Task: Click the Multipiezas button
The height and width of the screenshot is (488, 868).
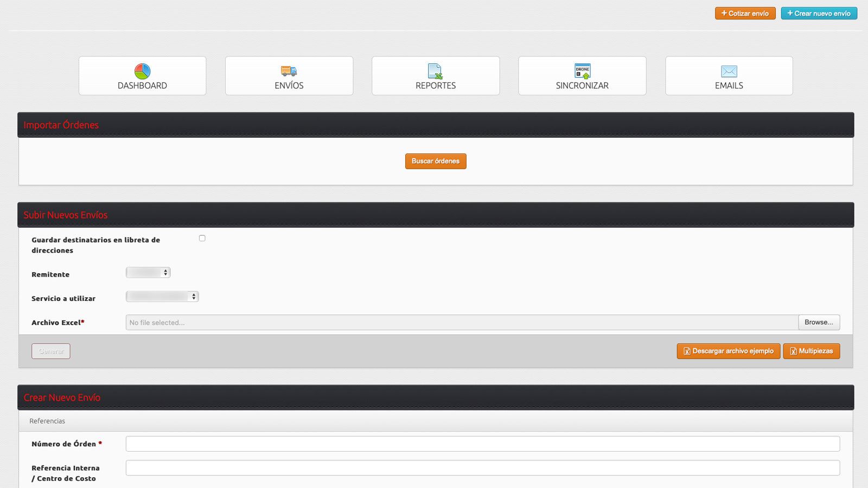Action: [812, 351]
